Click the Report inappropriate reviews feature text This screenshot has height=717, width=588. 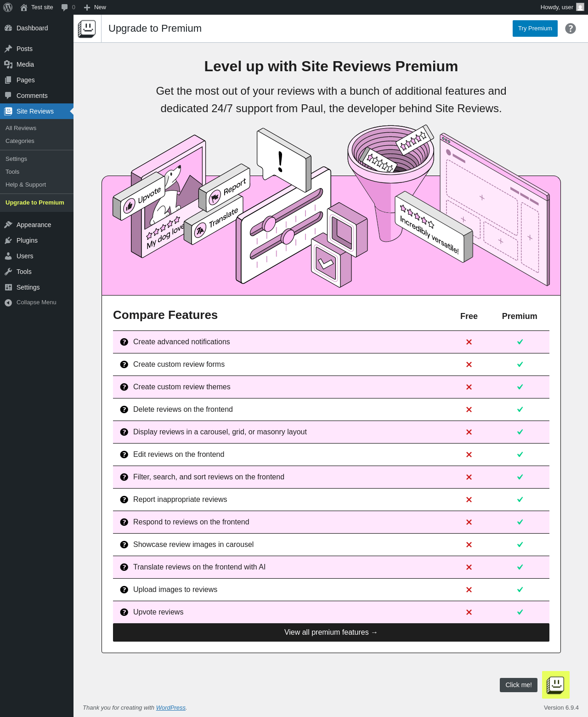click(180, 500)
